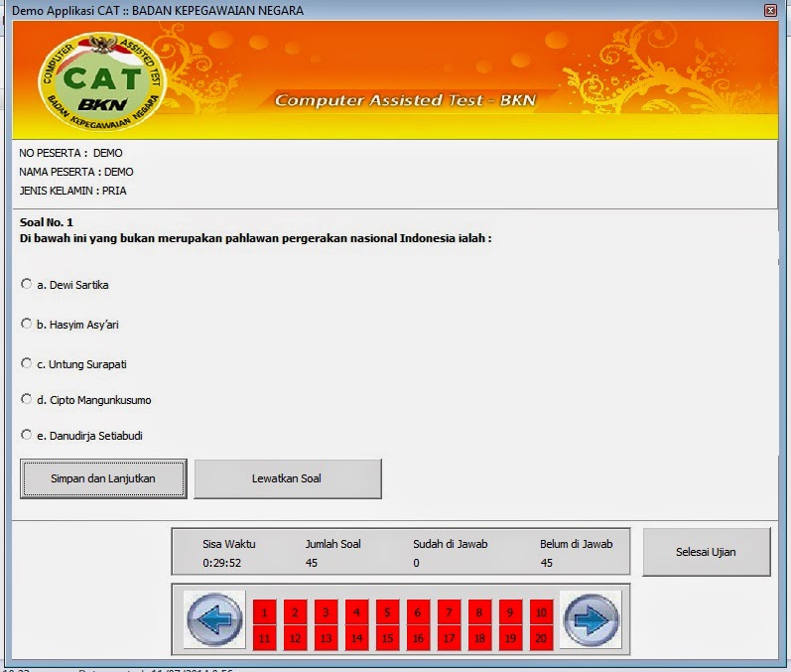This screenshot has height=672, width=791.
Task: Click NAMA PESERTA : DEMO text
Action: 76,172
